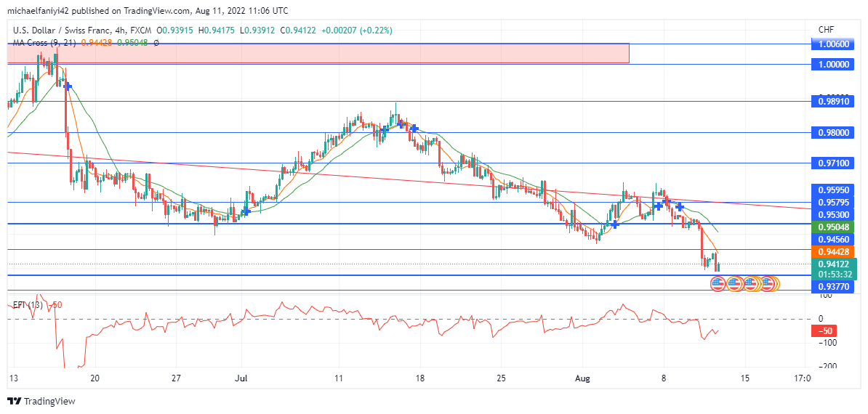Click the EFI (13) indicator legend
Screen dimensions: 868x414
(27, 305)
